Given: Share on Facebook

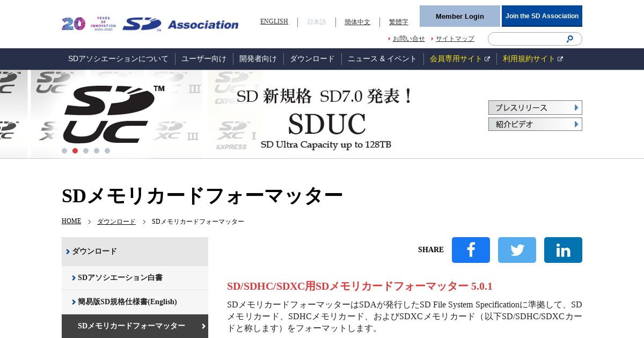Looking at the screenshot, I should pyautogui.click(x=471, y=250).
